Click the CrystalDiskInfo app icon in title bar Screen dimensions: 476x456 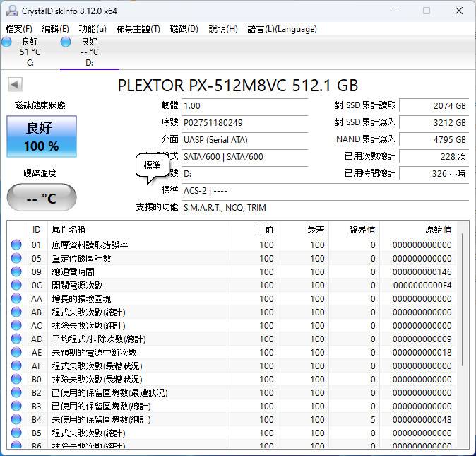click(x=12, y=11)
